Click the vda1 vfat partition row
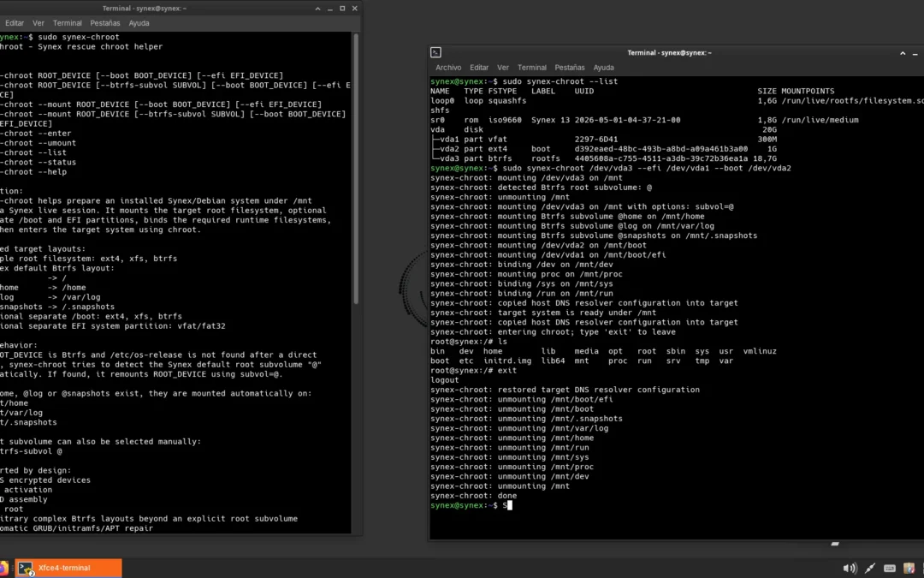The width and height of the screenshot is (924, 578). coord(603,140)
